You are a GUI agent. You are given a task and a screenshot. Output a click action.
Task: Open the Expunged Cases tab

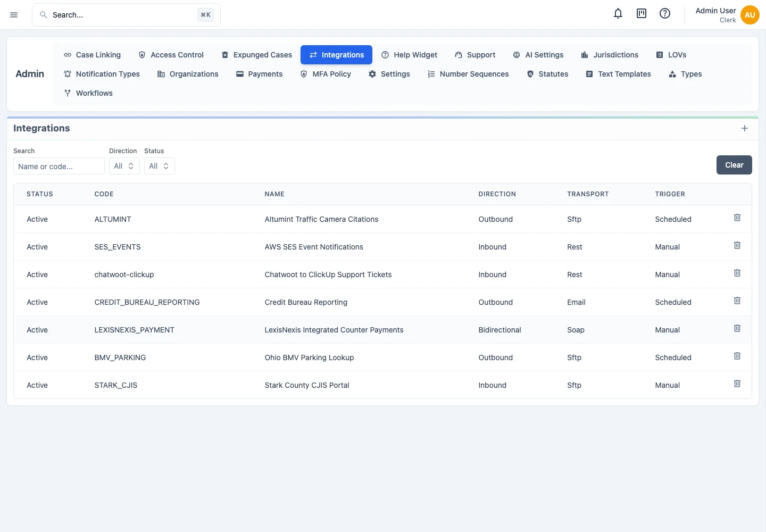click(256, 55)
